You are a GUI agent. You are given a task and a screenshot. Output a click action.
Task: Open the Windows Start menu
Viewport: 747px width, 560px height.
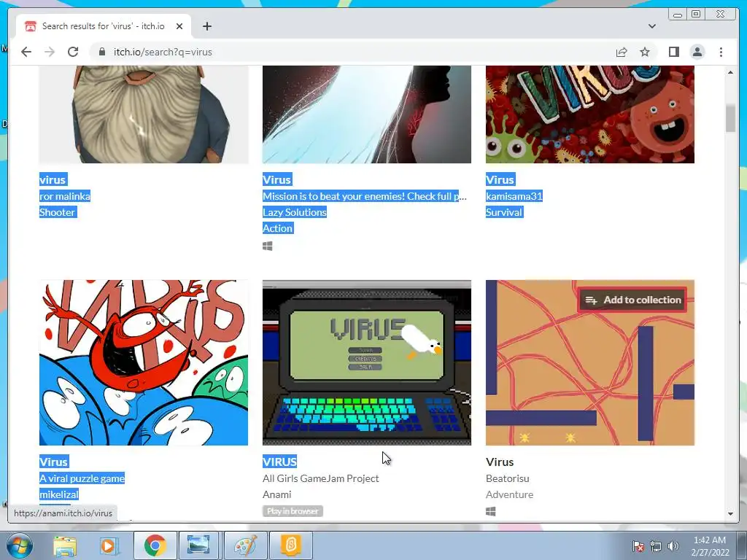[x=19, y=545]
